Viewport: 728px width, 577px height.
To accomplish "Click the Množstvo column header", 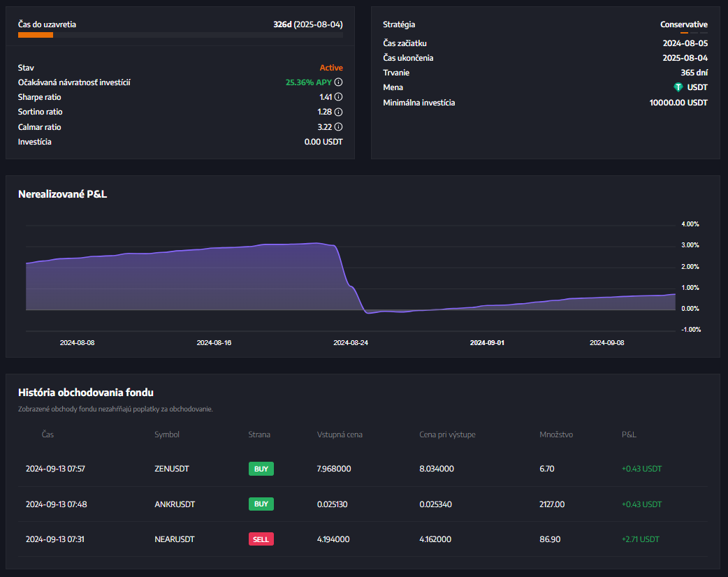I will click(x=556, y=434).
